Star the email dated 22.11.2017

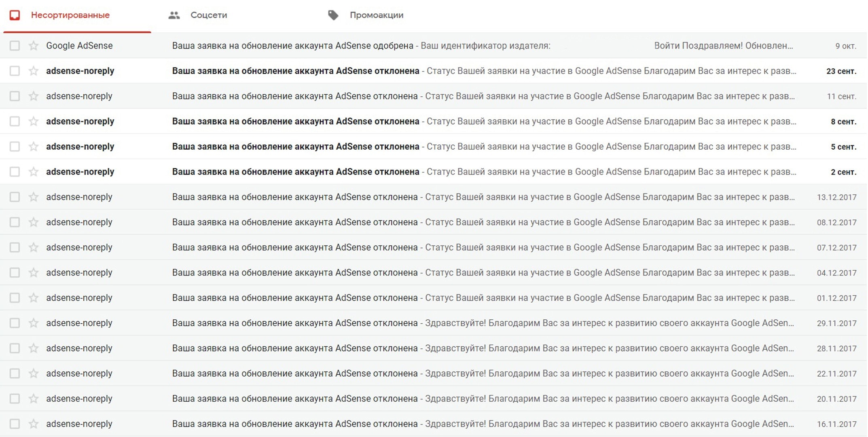(x=34, y=373)
